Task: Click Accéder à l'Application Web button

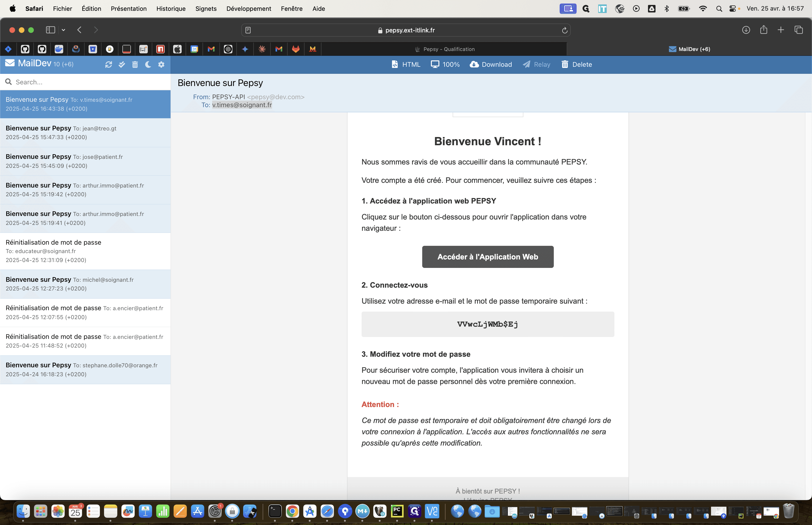Action: [x=488, y=257]
